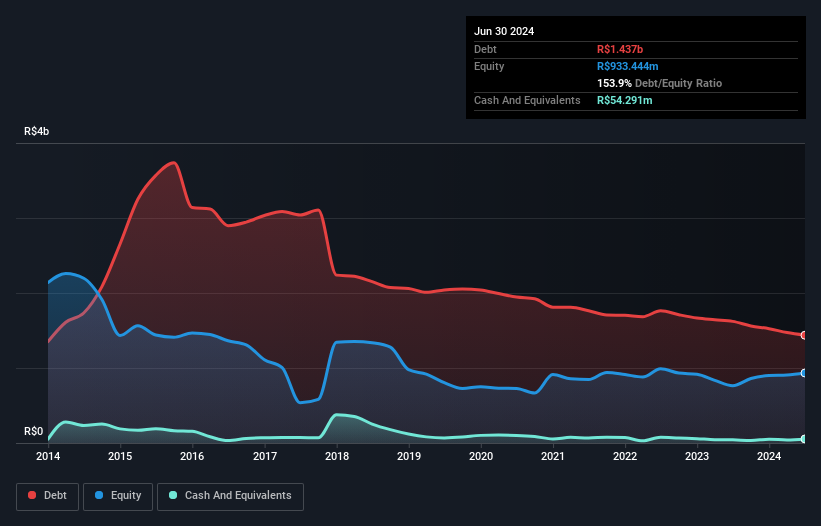
Task: Click Cash And Equivalents label in tooltip
Action: click(527, 100)
